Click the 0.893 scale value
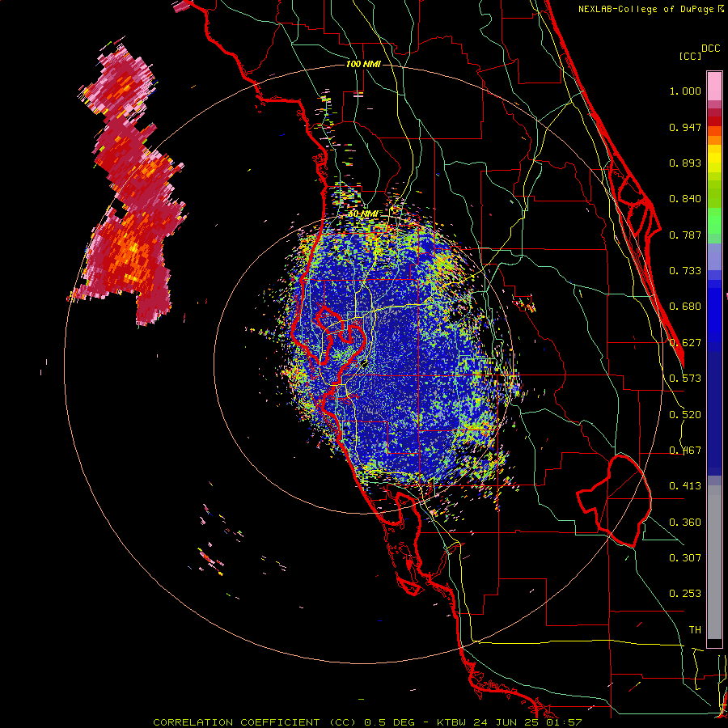The width and height of the screenshot is (728, 728). [685, 163]
